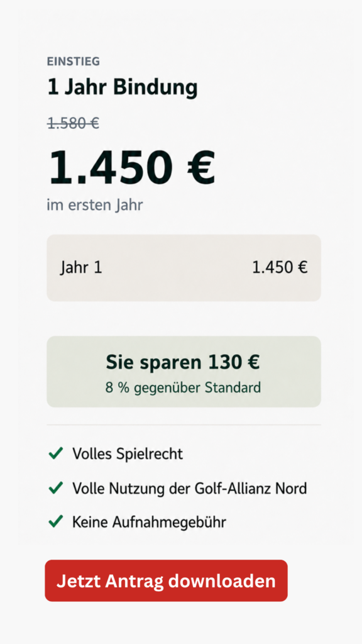Click the Sie sparen 130 € savings box
The width and height of the screenshot is (362, 644).
click(184, 372)
